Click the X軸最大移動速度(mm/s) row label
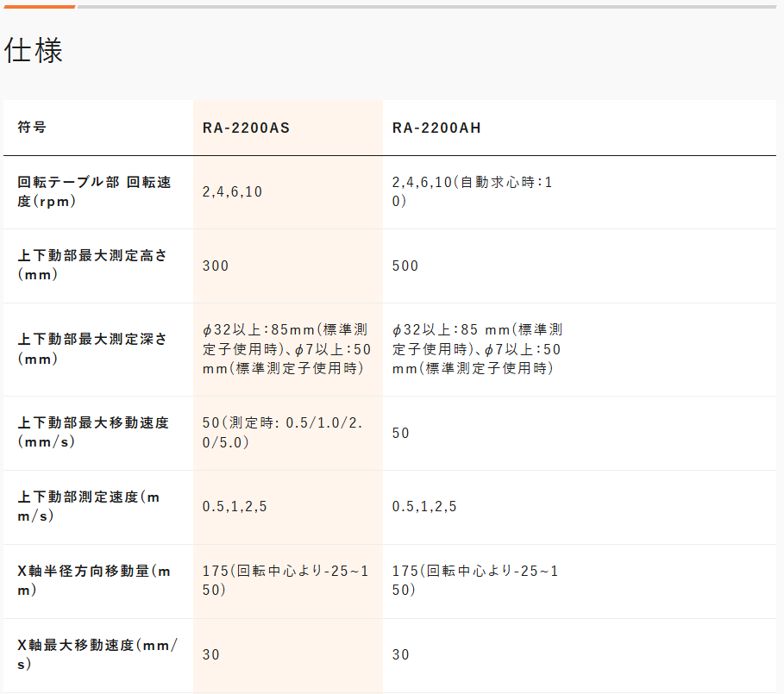 click(x=97, y=654)
